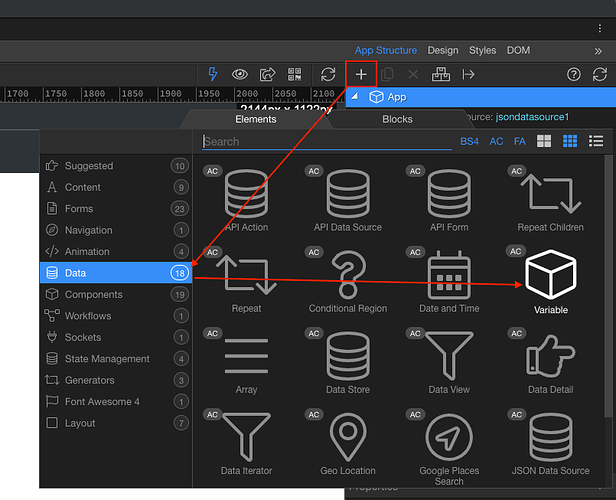Open the Workflows category

pyautogui.click(x=116, y=316)
